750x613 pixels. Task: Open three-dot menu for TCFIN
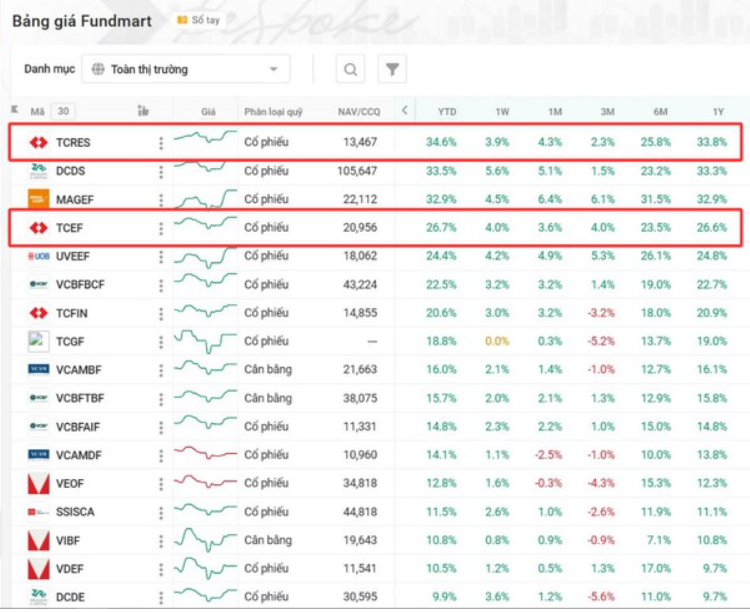(x=161, y=314)
